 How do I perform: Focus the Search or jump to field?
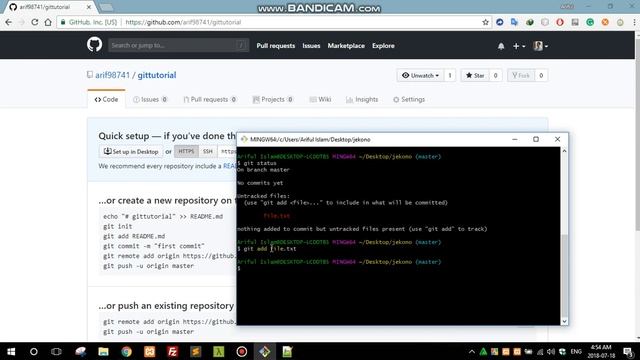pyautogui.click(x=178, y=45)
